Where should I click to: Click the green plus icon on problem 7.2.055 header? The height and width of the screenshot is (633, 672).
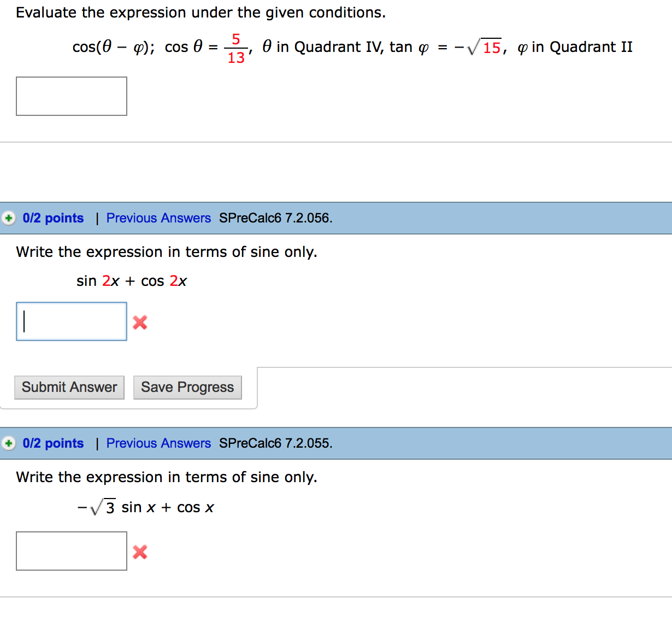(8, 443)
